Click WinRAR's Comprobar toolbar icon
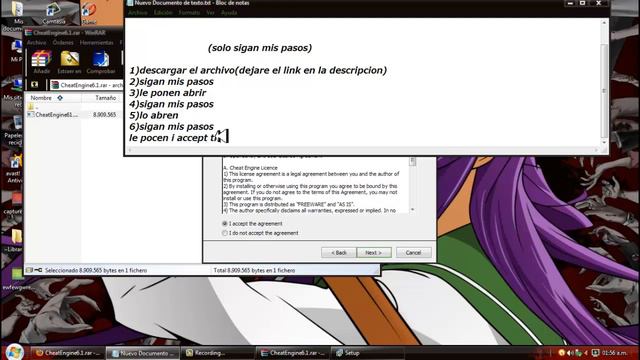The image size is (640, 360). (100, 62)
